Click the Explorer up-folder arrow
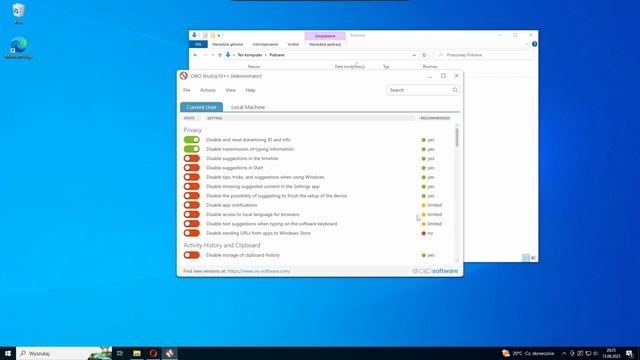Screen dimensions: 640x360 (x=220, y=55)
